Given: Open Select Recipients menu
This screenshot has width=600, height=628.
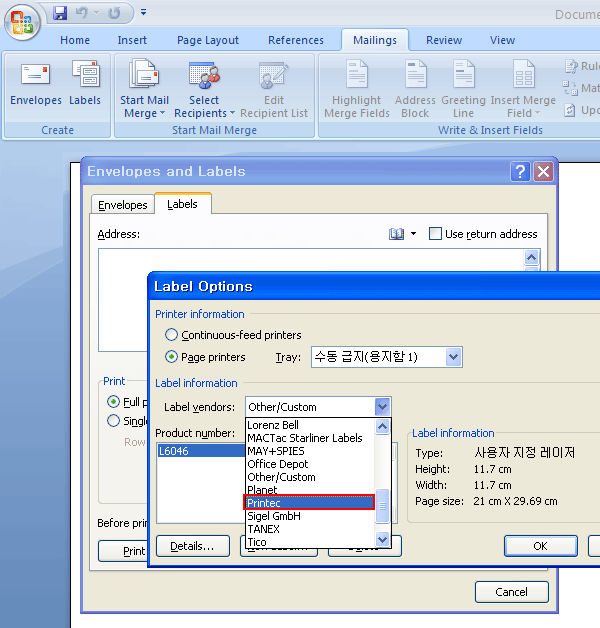Looking at the screenshot, I should tap(204, 89).
